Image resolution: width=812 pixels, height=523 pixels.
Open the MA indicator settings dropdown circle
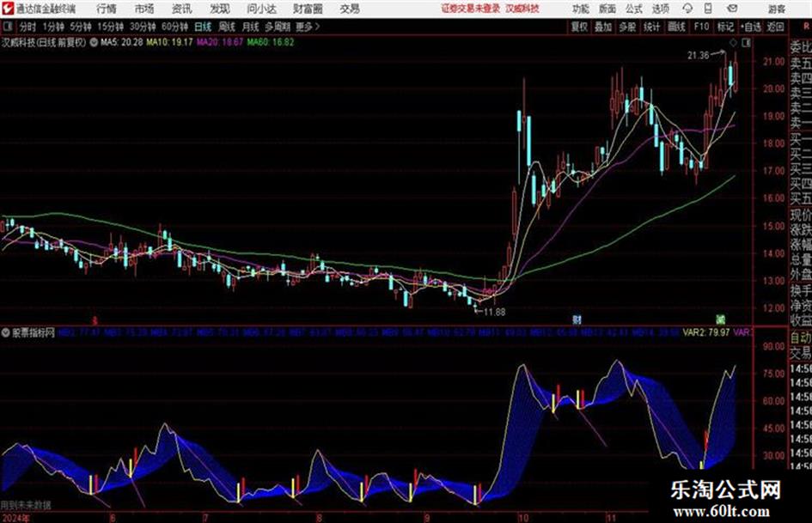pos(94,42)
